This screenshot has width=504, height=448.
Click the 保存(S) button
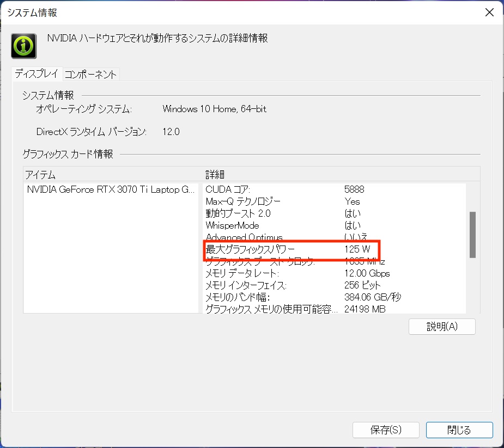(x=386, y=429)
